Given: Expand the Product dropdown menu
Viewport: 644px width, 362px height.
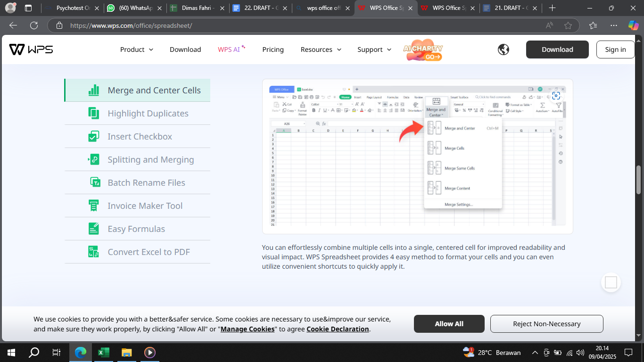Looking at the screenshot, I should (x=136, y=49).
